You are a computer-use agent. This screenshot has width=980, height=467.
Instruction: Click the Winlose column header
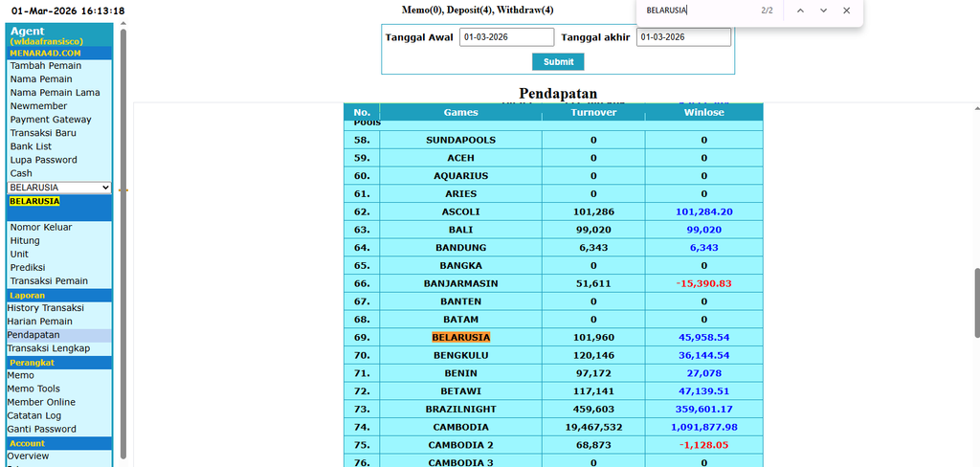703,113
